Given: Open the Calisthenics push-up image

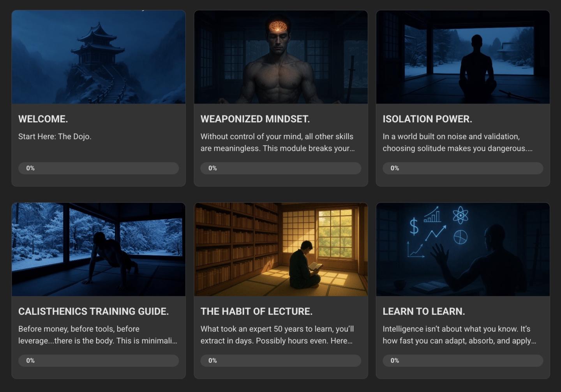Looking at the screenshot, I should (x=99, y=249).
